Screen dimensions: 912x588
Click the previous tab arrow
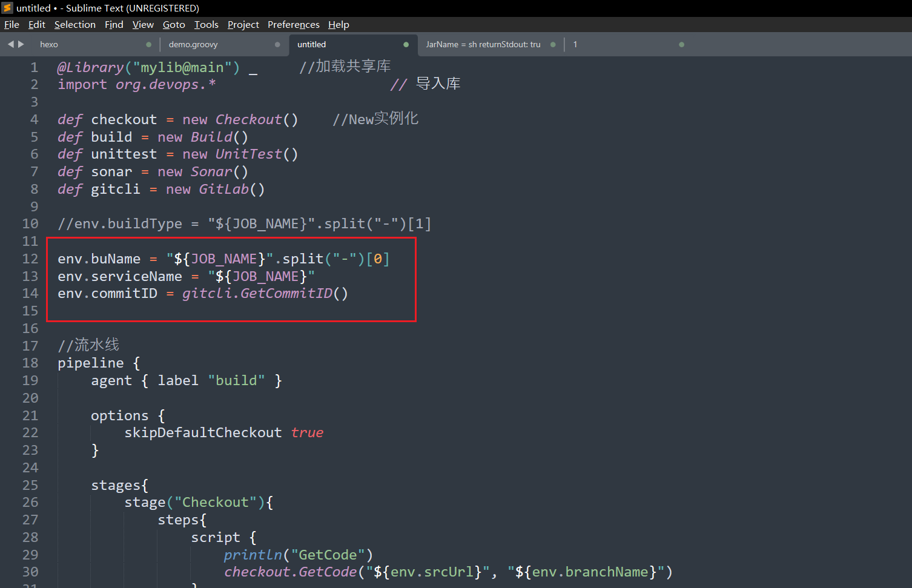pos(10,44)
